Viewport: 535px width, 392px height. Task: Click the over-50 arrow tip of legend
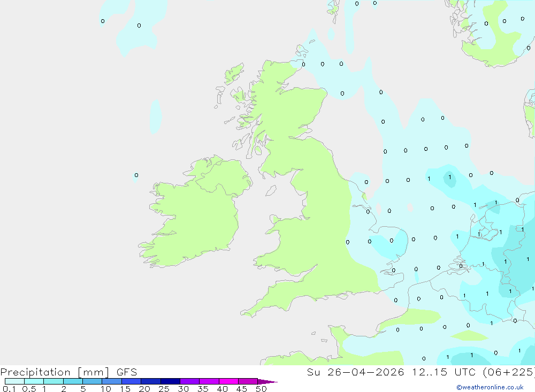[267, 382]
